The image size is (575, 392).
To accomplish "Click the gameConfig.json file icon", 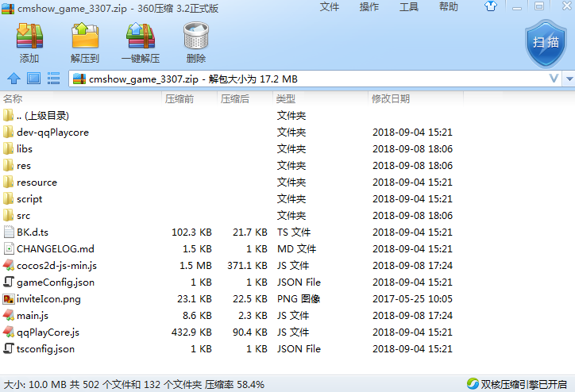I will coord(9,282).
